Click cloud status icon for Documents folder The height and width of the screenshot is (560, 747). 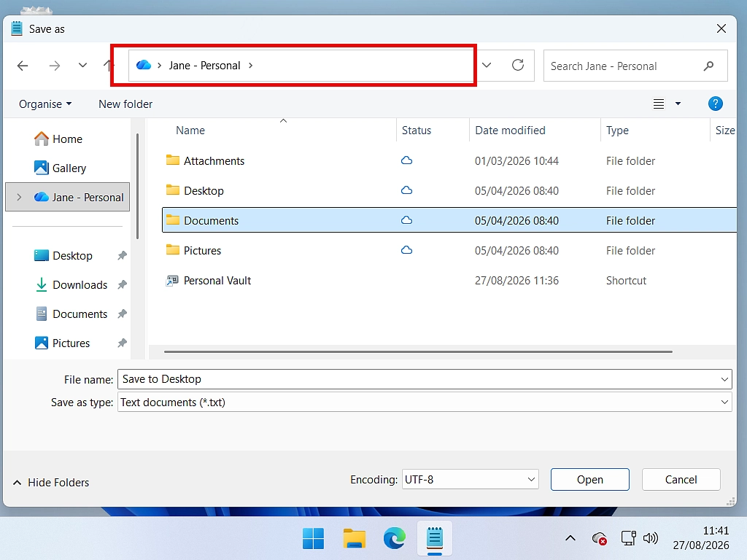tap(406, 220)
